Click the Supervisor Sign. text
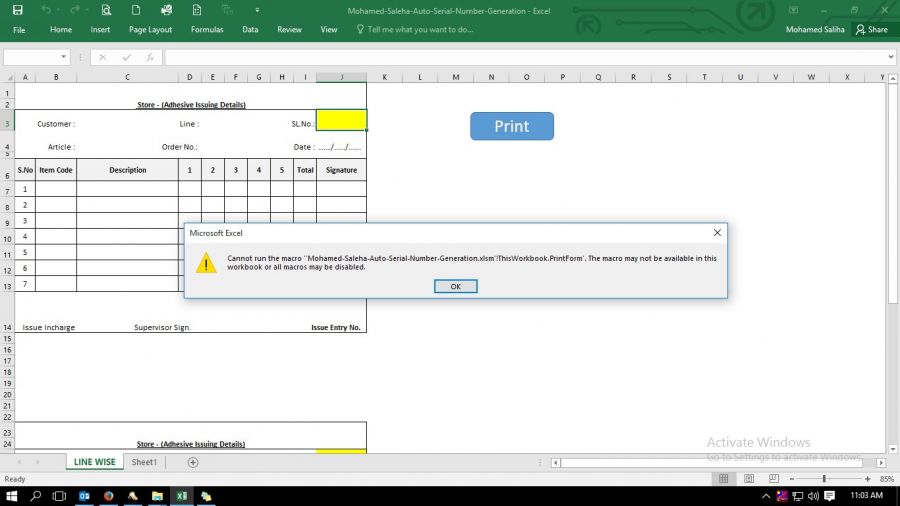Screen dimensions: 900x506 tap(162, 328)
